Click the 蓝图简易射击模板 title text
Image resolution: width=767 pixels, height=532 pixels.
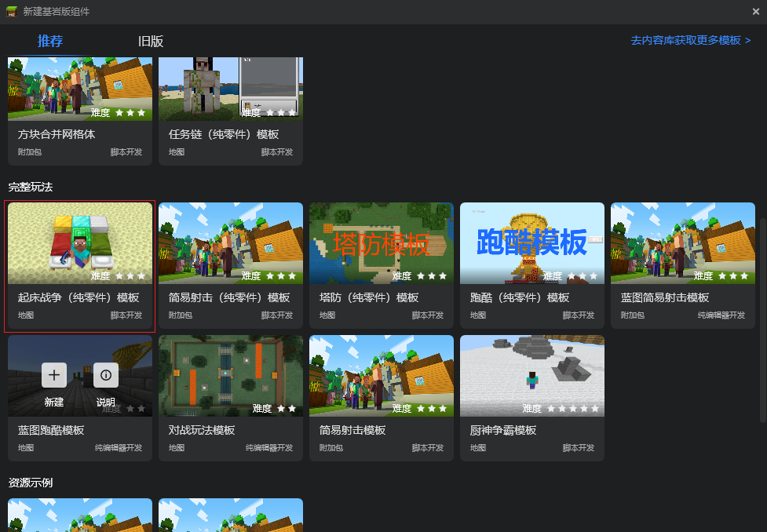(665, 298)
